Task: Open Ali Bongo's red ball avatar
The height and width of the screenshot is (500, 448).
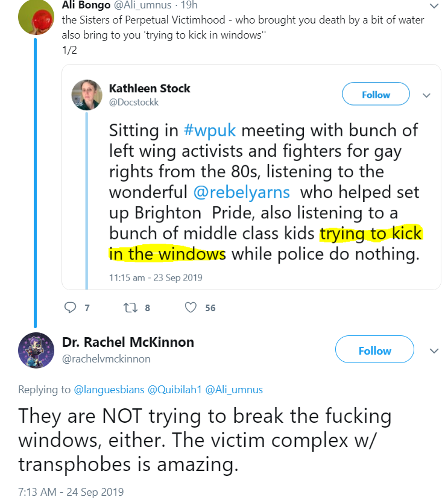Action: point(36,17)
